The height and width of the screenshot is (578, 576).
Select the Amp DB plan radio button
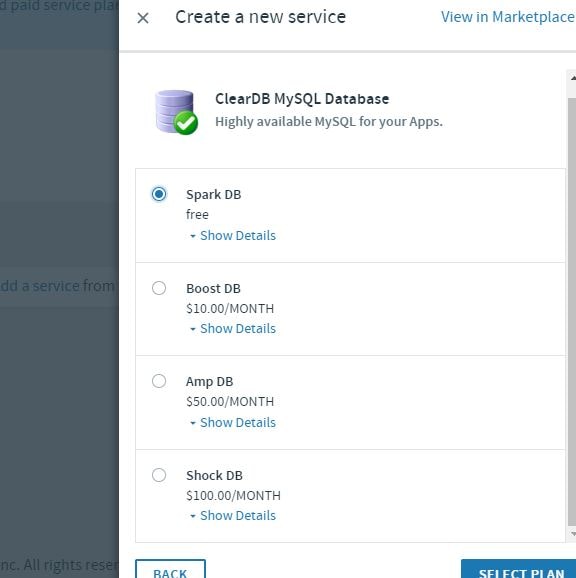[159, 381]
